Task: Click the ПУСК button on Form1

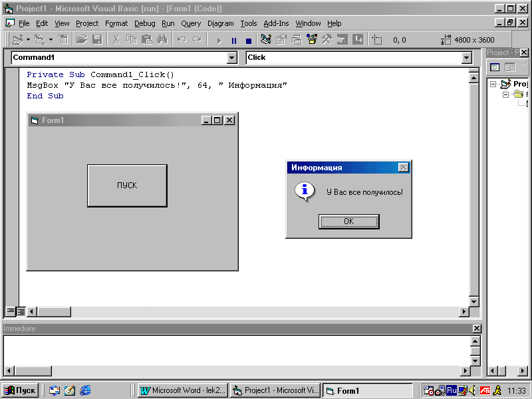Action: point(127,186)
